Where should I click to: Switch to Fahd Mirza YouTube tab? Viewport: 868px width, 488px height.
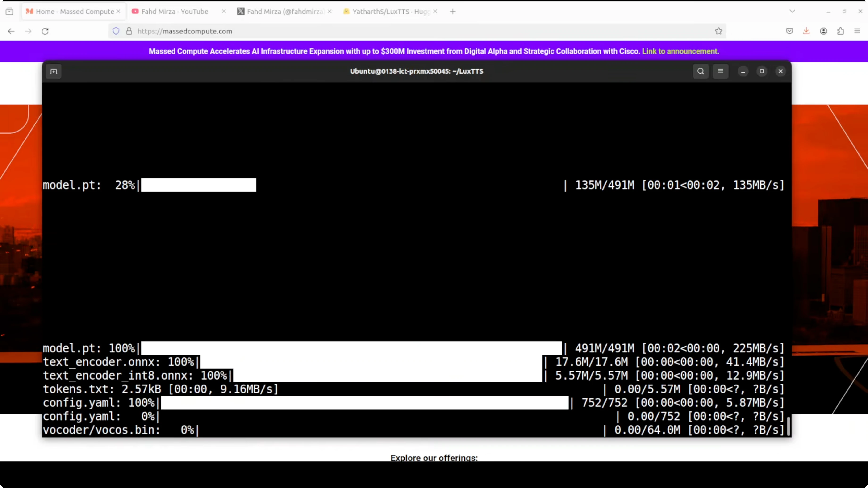[175, 12]
